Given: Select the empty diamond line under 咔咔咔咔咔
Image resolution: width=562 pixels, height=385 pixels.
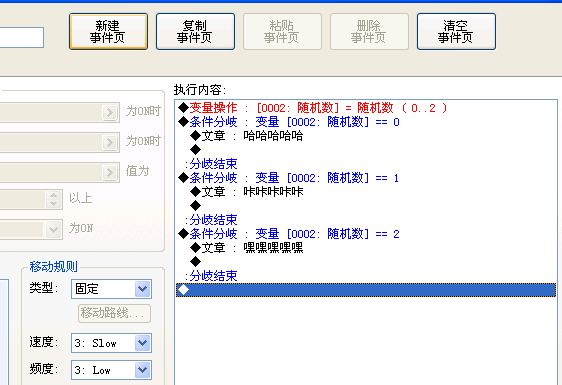Looking at the screenshot, I should (x=366, y=206).
